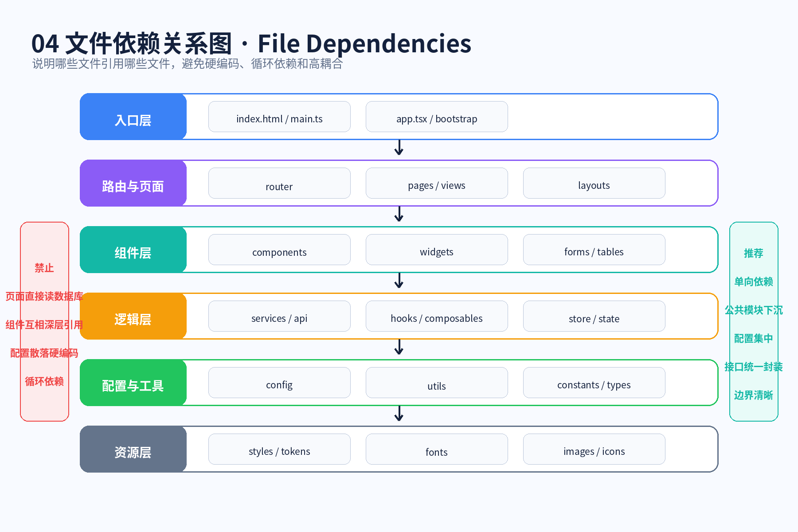The image size is (798, 532).
Task: Select the constants / types box
Action: tap(594, 383)
